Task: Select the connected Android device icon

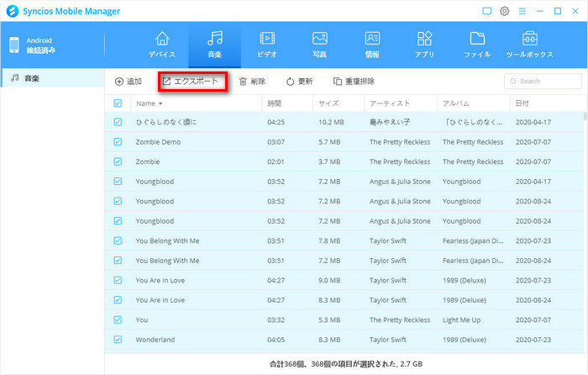Action: point(14,45)
